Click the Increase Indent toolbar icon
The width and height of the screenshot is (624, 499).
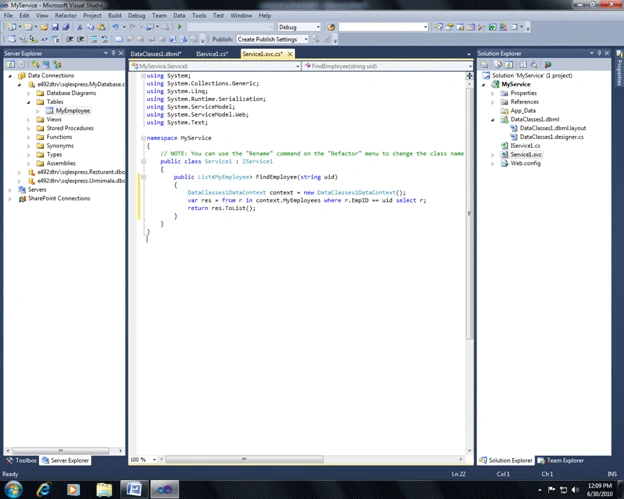tap(80, 39)
